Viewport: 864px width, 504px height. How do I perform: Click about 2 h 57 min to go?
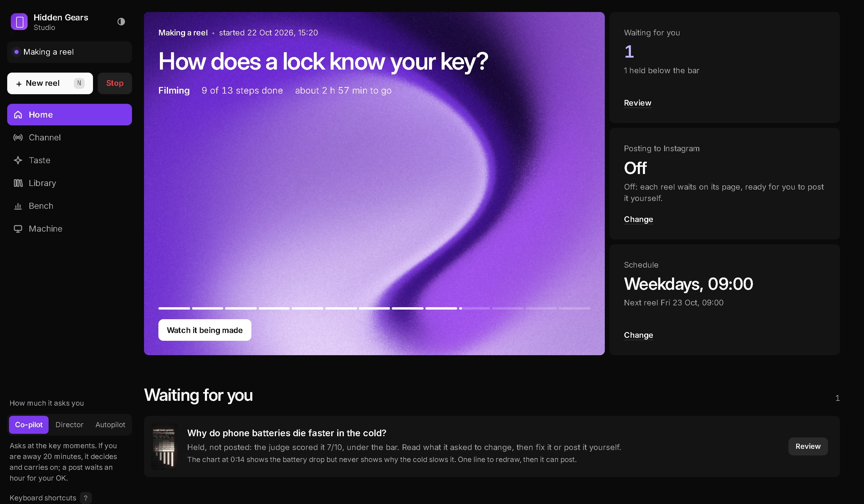343,91
